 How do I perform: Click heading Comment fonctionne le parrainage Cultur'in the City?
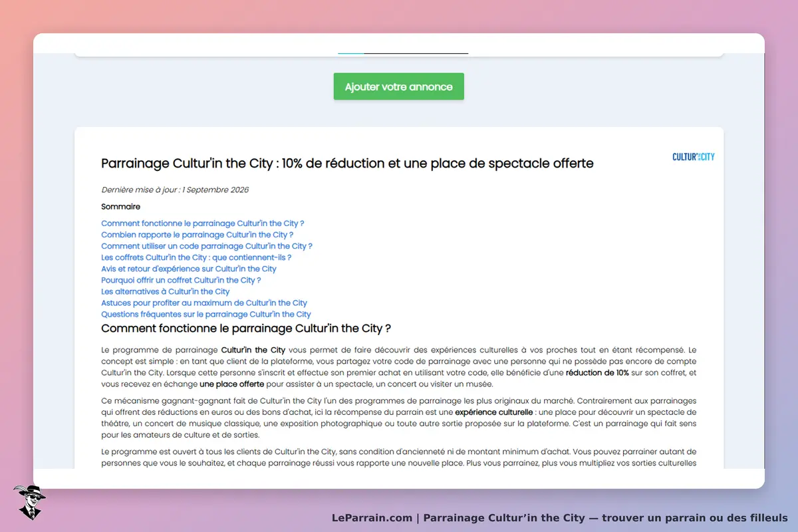coord(245,329)
